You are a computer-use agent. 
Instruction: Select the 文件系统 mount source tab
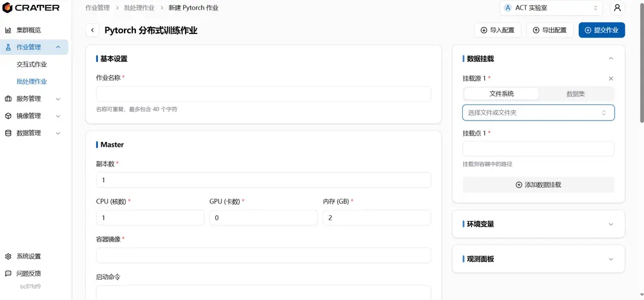(501, 94)
